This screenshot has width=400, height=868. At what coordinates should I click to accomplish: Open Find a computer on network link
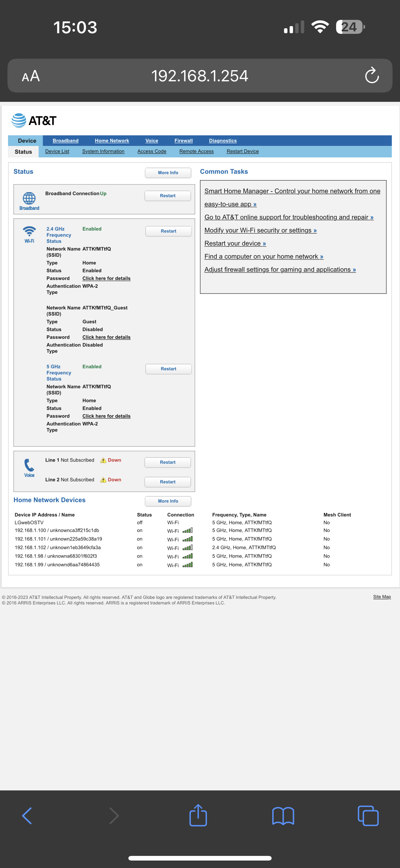click(x=264, y=257)
